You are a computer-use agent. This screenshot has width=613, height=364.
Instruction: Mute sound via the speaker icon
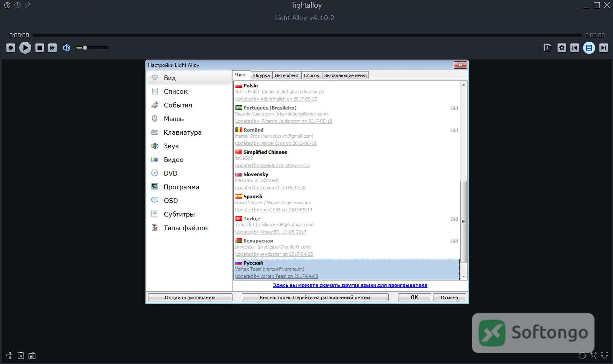[x=66, y=48]
